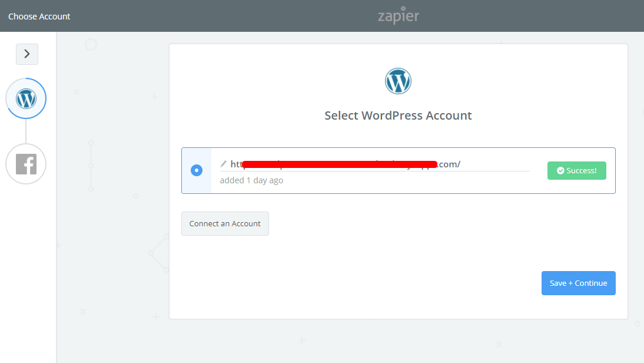
Task: Click the redacted WordPress site URL field
Action: click(x=344, y=164)
